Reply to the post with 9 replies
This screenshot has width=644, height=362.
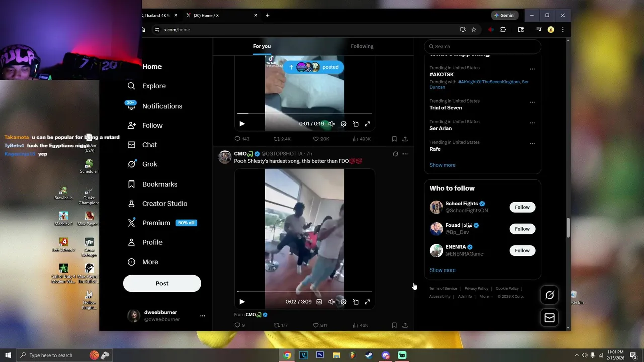pyautogui.click(x=239, y=325)
